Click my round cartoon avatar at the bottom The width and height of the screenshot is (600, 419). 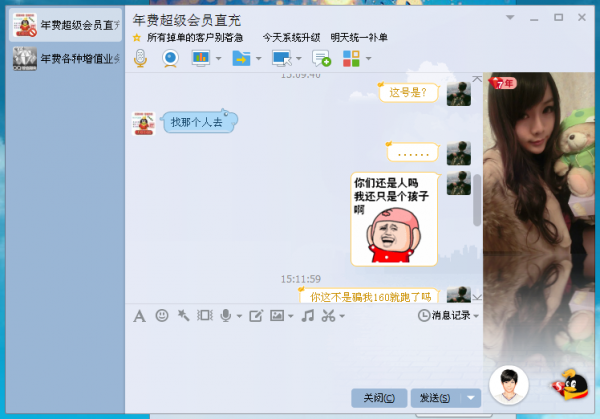[x=509, y=385]
